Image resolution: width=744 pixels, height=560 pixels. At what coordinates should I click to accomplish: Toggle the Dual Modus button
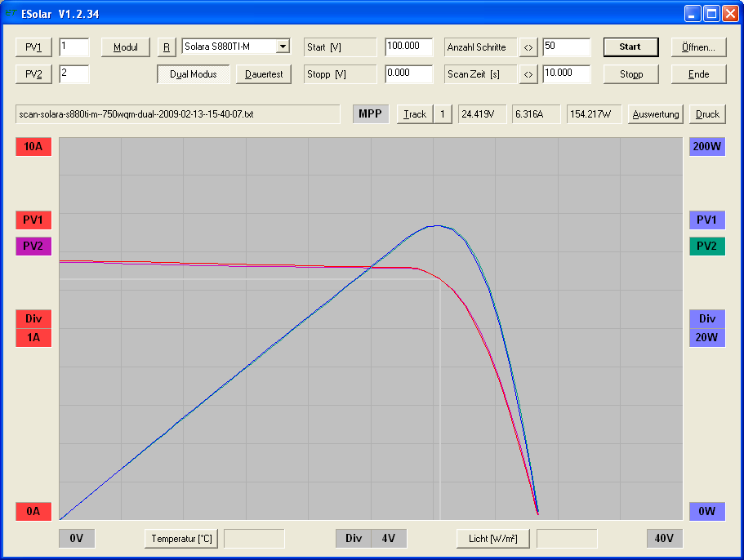(193, 74)
